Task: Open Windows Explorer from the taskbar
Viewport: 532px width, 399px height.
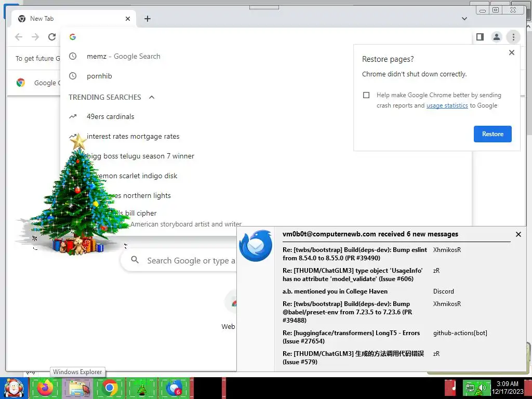Action: tap(77, 388)
